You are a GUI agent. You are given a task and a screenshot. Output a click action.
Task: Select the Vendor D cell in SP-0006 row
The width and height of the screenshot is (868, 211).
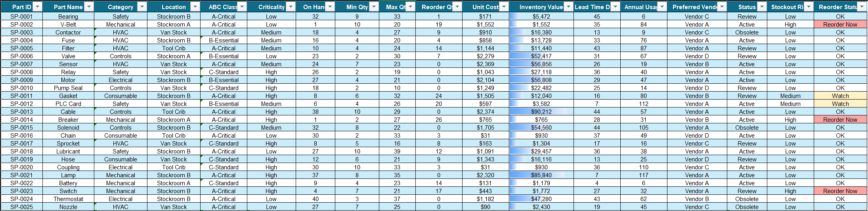pyautogui.click(x=697, y=56)
